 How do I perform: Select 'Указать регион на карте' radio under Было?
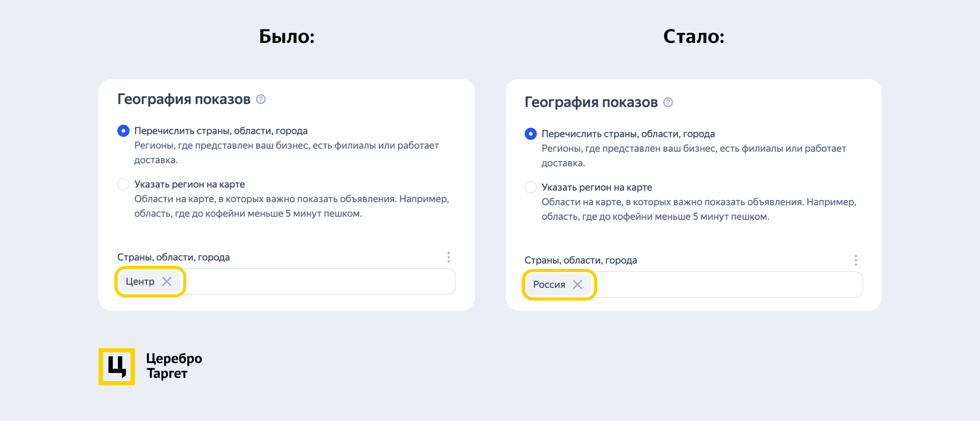click(x=124, y=184)
